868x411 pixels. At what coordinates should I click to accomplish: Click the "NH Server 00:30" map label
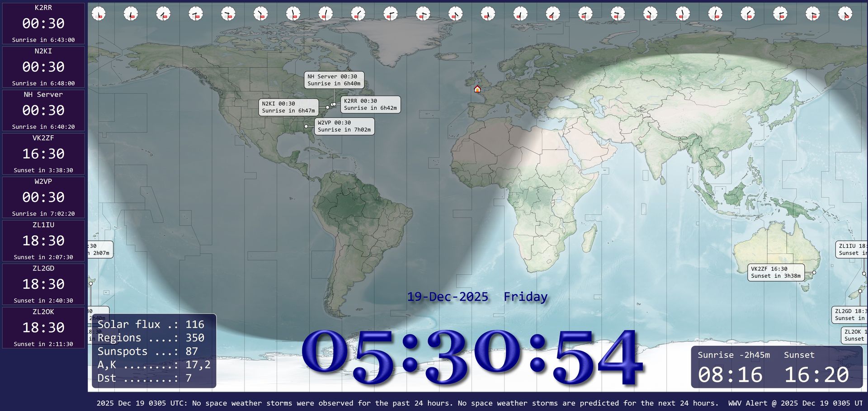point(334,80)
